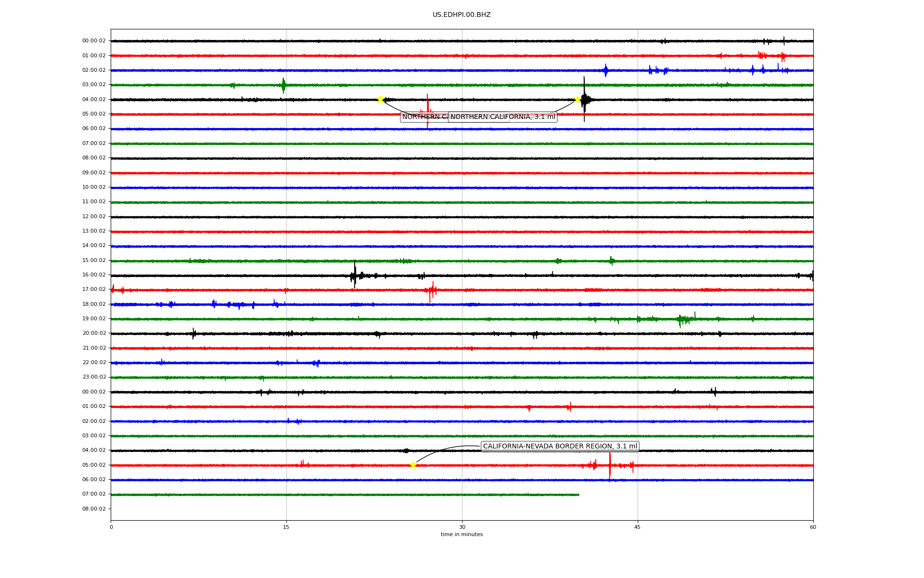Screen dimensions: 924x578
Task: Click the 16:00:02 row label
Action: pyautogui.click(x=94, y=275)
